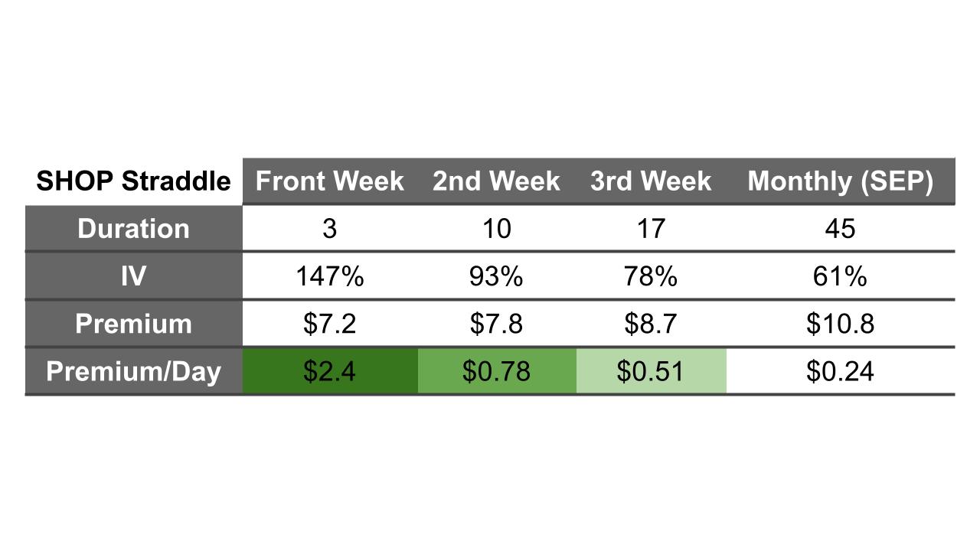The image size is (980, 551).
Task: Click the Premium row header
Action: 133,324
